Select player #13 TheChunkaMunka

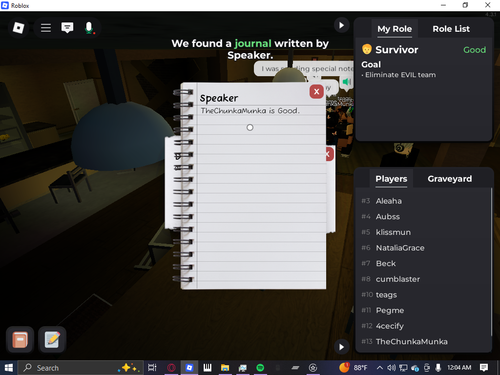[x=423, y=342]
